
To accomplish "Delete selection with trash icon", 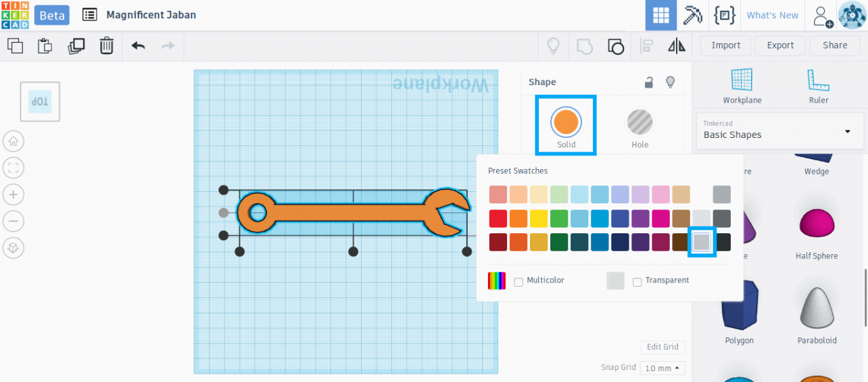I will click(x=107, y=46).
